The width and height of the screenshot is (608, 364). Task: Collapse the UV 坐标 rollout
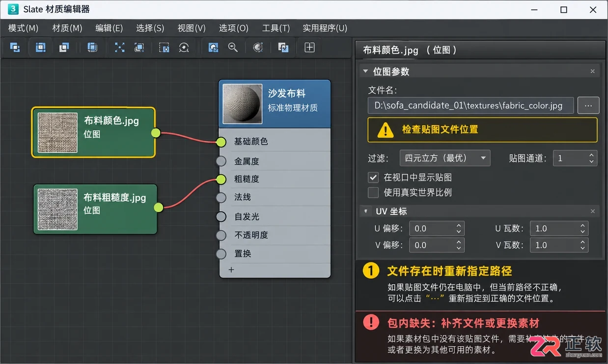point(365,211)
